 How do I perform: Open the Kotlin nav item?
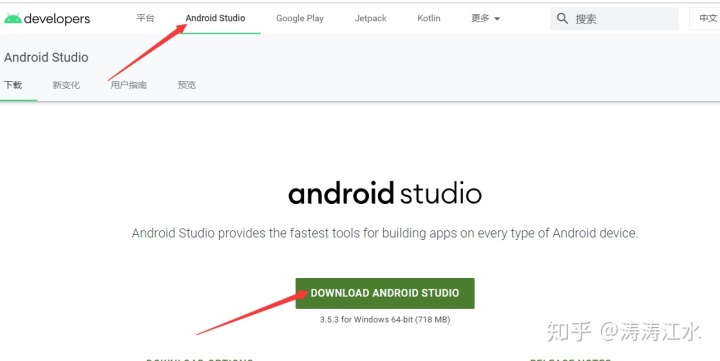click(429, 18)
